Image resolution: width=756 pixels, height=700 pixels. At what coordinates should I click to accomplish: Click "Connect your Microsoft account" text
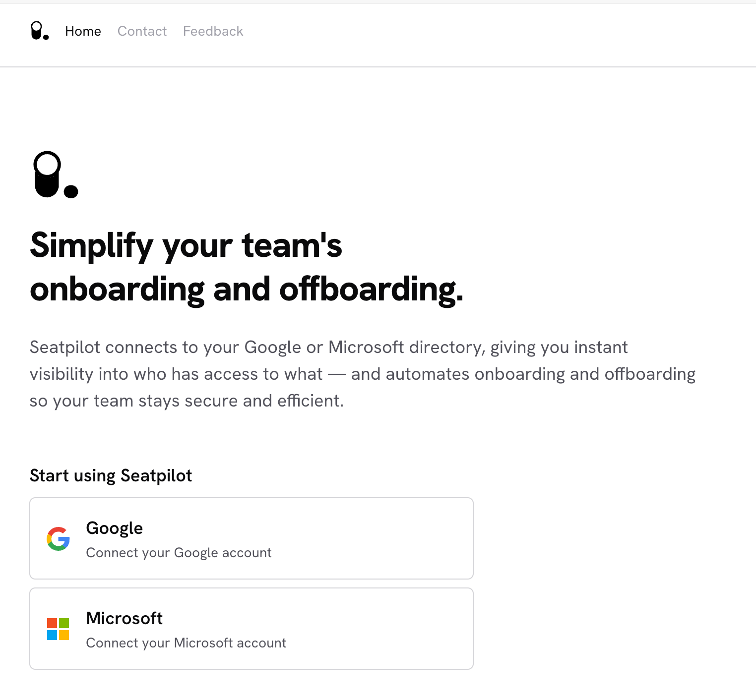(186, 643)
